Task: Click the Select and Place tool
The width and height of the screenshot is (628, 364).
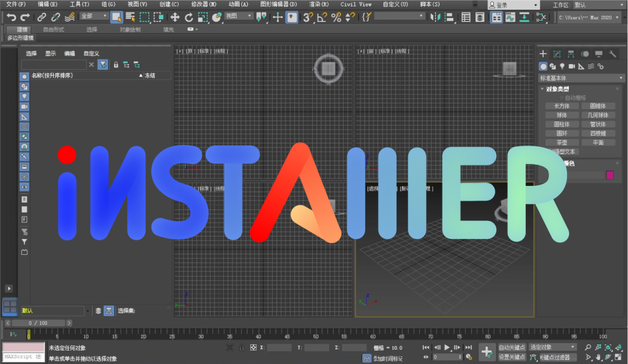Action: [x=217, y=17]
